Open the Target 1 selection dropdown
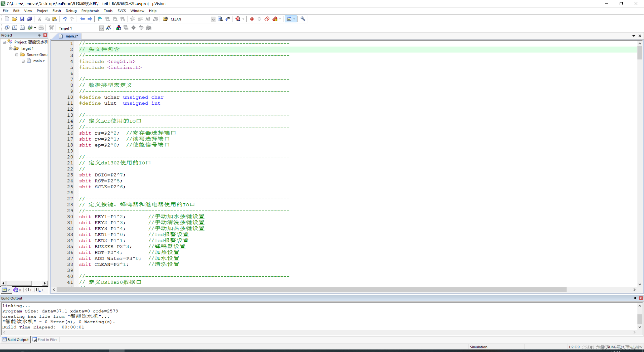644x352 pixels. pyautogui.click(x=101, y=28)
